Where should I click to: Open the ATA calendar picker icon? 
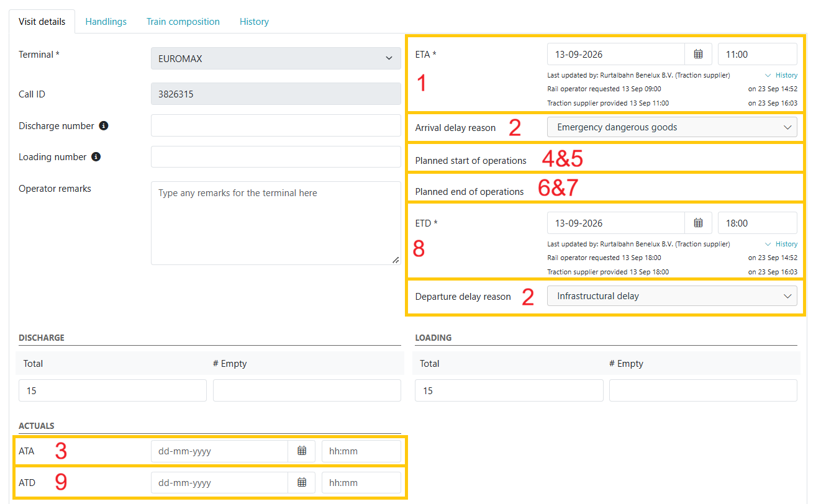pos(302,451)
